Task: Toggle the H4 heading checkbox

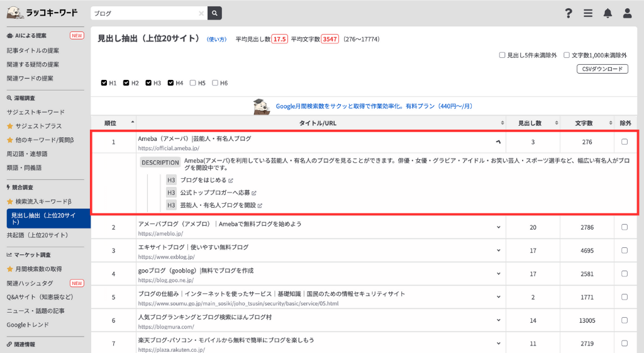Action: (x=170, y=83)
